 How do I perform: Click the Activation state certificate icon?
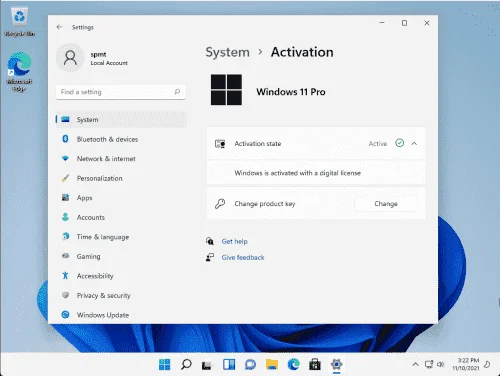pyautogui.click(x=220, y=144)
